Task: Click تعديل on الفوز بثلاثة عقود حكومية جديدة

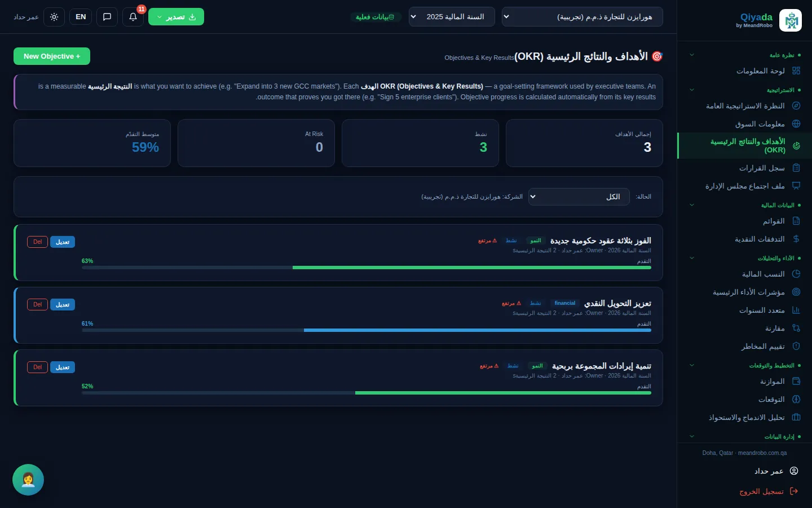Action: 63,242
